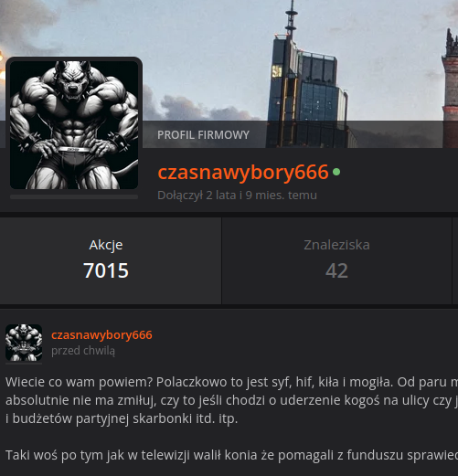458x476 pixels.
Task: Open the post author link czasnawybory666
Action: tap(101, 335)
